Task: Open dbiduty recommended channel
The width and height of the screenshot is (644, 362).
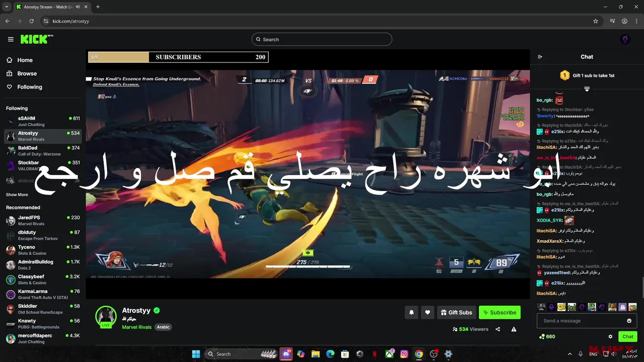Action: click(x=43, y=235)
